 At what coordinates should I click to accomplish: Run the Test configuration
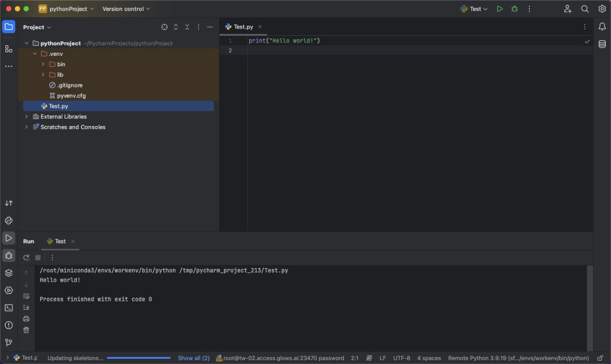(x=499, y=9)
